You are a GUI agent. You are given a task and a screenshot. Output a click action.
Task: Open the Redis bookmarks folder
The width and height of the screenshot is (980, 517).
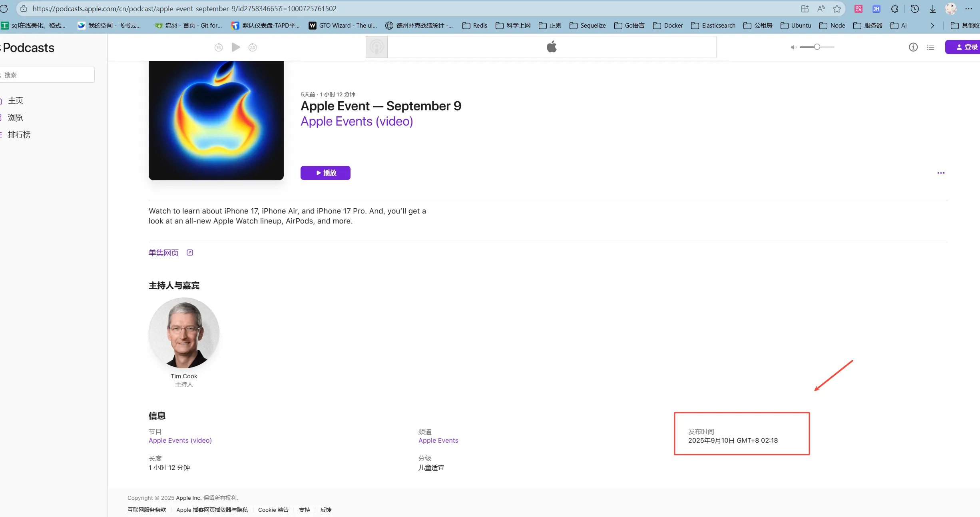[x=475, y=26]
